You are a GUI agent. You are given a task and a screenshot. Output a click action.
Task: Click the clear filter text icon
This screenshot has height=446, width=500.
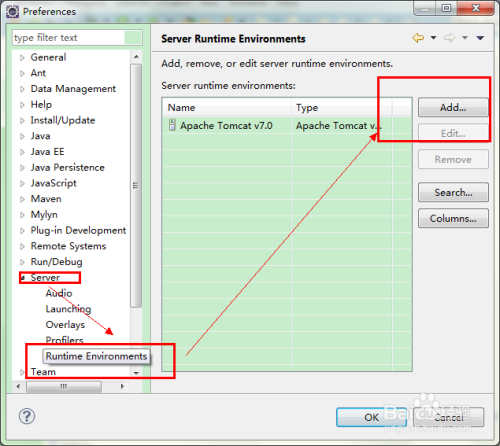click(x=132, y=37)
